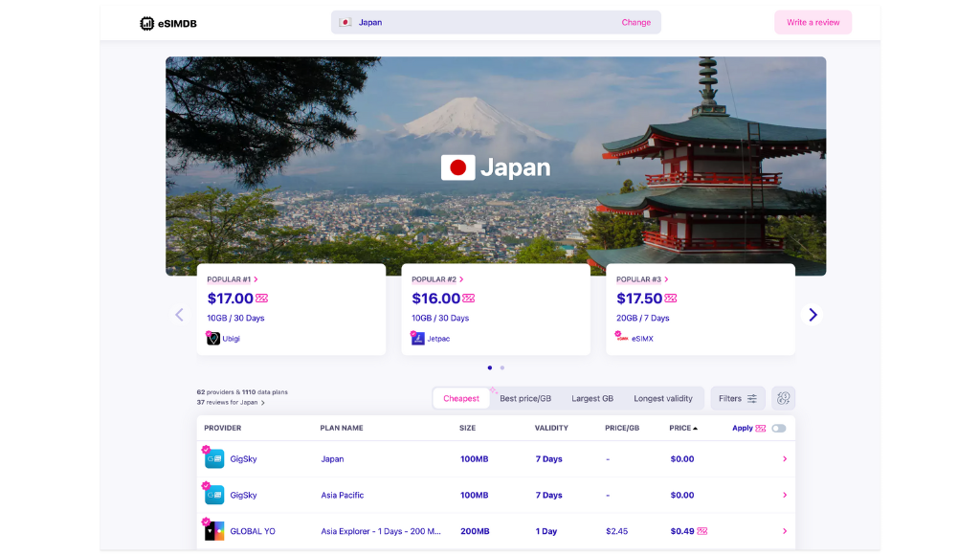This screenshot has width=980, height=555.
Task: Click the Ubigi provider logo
Action: click(x=213, y=338)
